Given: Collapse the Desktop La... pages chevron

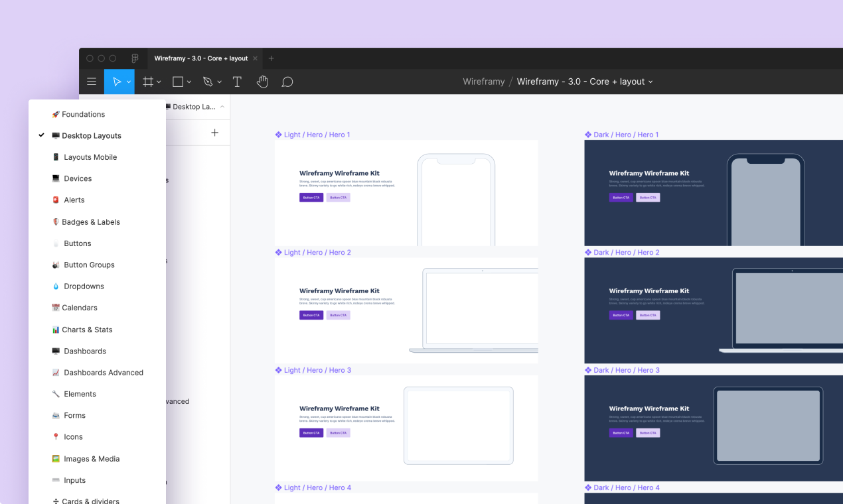Looking at the screenshot, I should (x=222, y=107).
